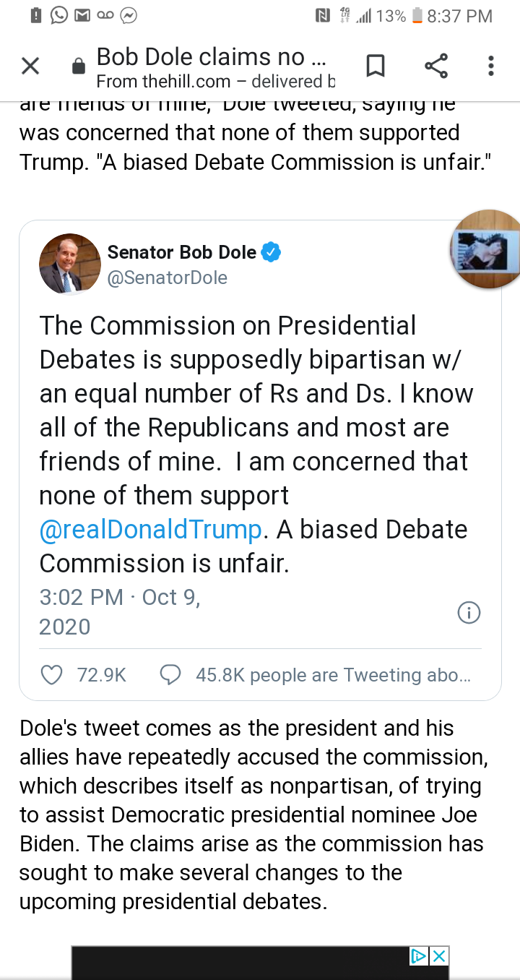Viewport: 520px width, 980px height.
Task: Tap the AdChoices icon on ad
Action: click(419, 956)
